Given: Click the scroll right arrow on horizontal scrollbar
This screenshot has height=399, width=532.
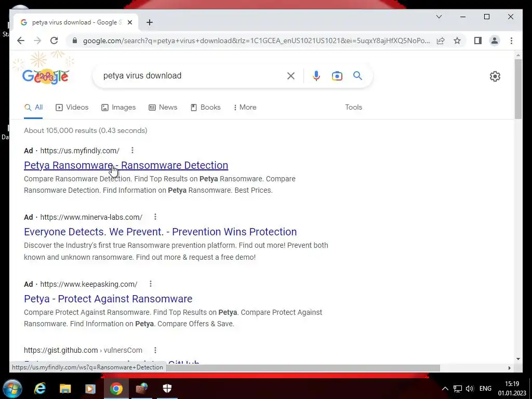Looking at the screenshot, I should 509,368.
